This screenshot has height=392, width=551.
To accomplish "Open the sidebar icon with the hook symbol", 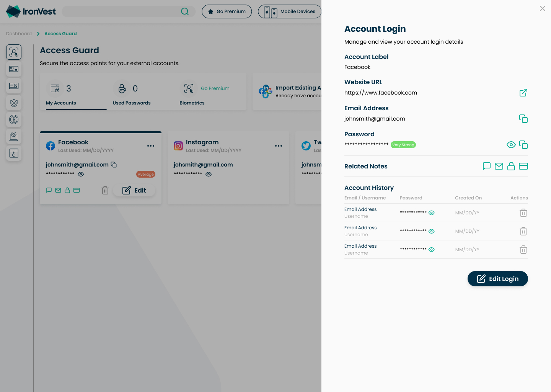I will [14, 153].
